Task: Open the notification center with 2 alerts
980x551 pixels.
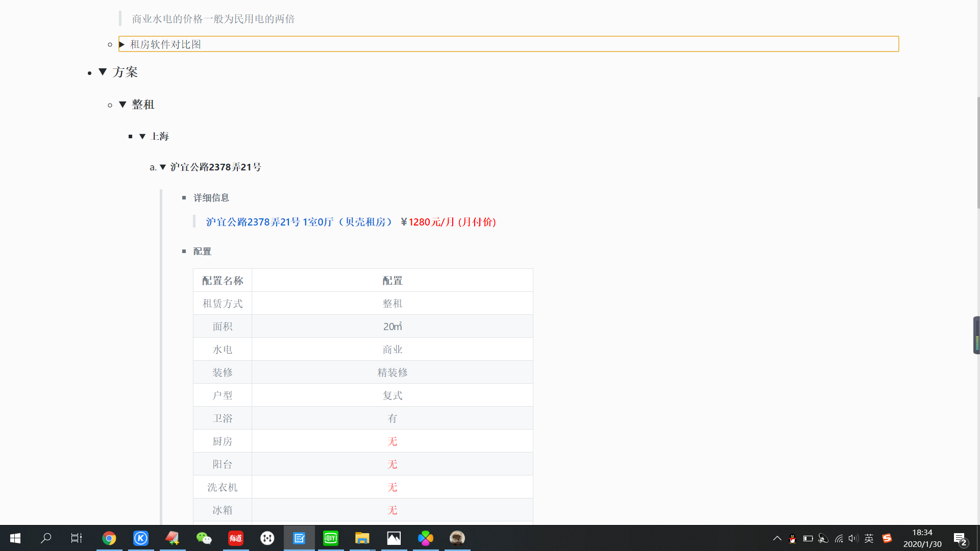Action: [x=960, y=539]
